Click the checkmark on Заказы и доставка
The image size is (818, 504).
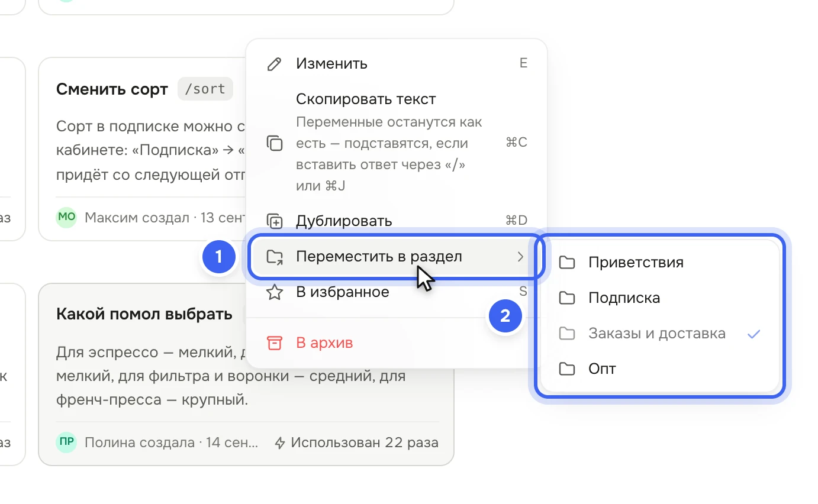(753, 334)
